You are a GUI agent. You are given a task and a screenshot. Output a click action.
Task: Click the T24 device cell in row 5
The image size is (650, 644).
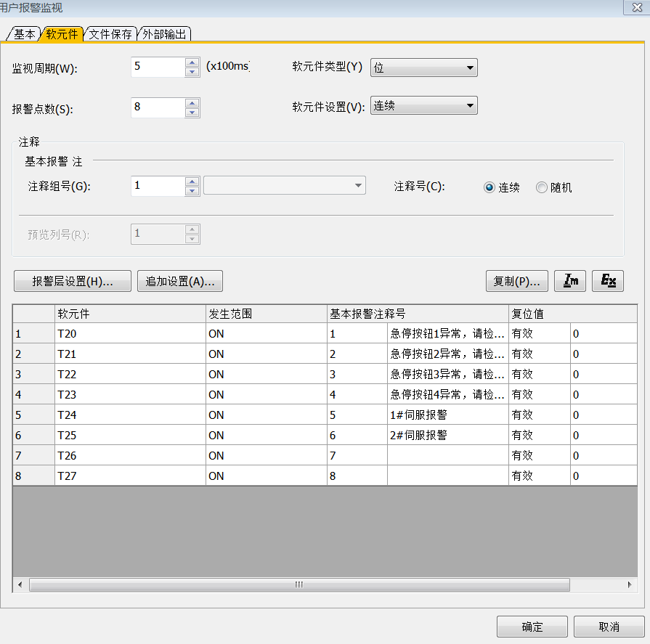131,415
